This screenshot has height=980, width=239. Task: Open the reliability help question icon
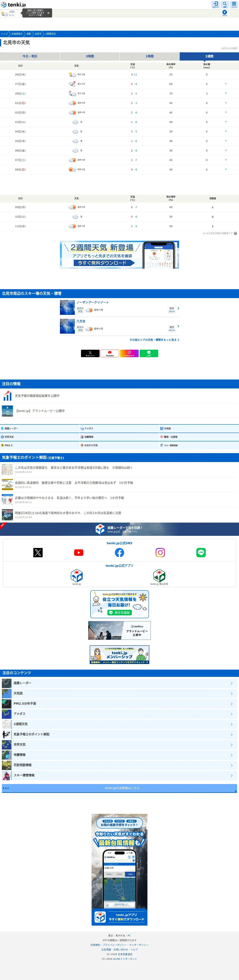coord(235,233)
